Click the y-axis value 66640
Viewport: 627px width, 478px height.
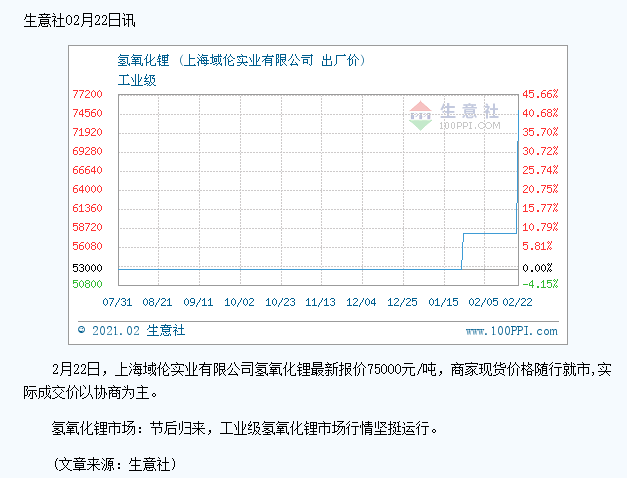(x=87, y=170)
